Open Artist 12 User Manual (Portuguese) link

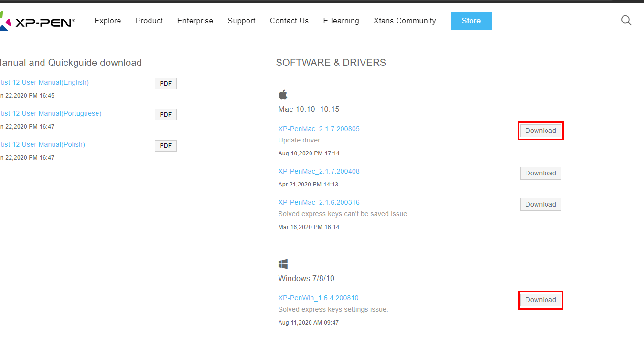tap(50, 113)
